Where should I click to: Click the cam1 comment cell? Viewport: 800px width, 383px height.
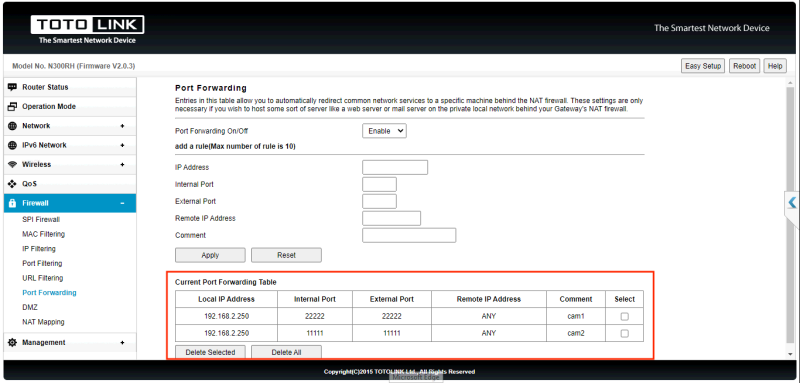[x=576, y=316]
